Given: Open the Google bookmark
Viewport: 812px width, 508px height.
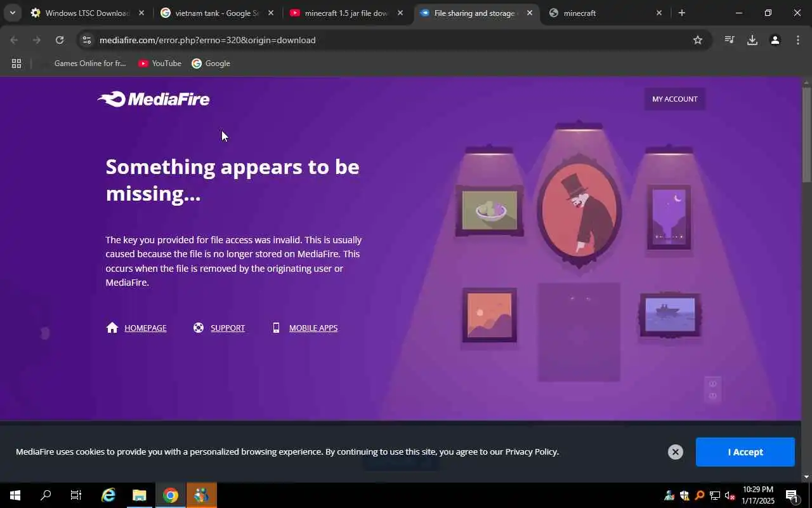Looking at the screenshot, I should point(211,63).
